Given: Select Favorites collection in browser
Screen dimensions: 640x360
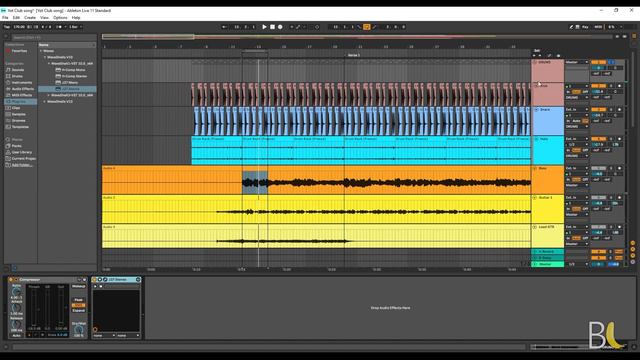Looking at the screenshot, I should click(19, 51).
